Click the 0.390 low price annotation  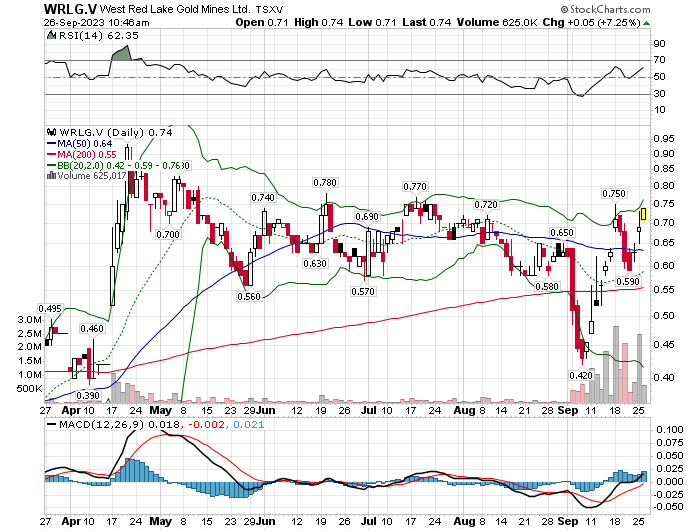click(x=88, y=396)
